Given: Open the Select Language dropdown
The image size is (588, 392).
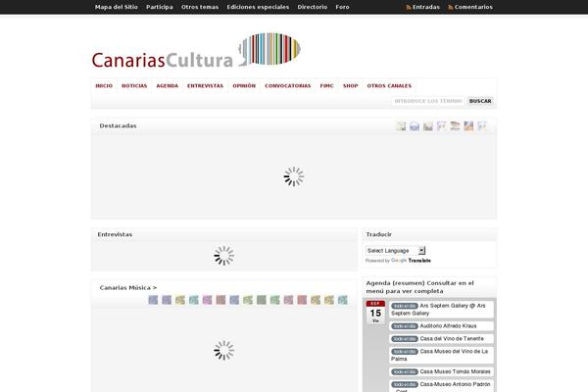Looking at the screenshot, I should tap(396, 250).
